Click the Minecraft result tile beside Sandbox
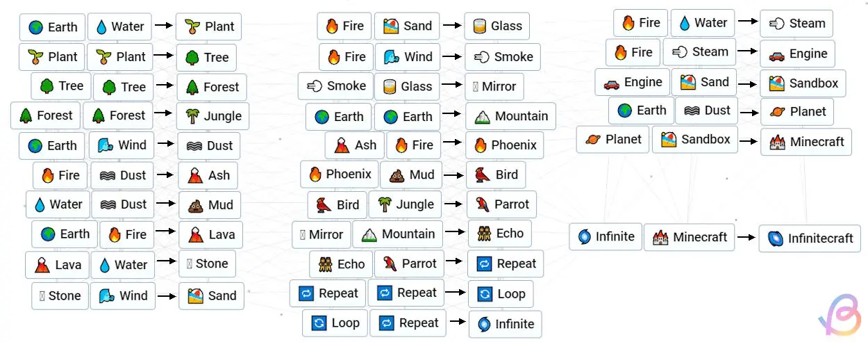This screenshot has height=342, width=868. [806, 142]
